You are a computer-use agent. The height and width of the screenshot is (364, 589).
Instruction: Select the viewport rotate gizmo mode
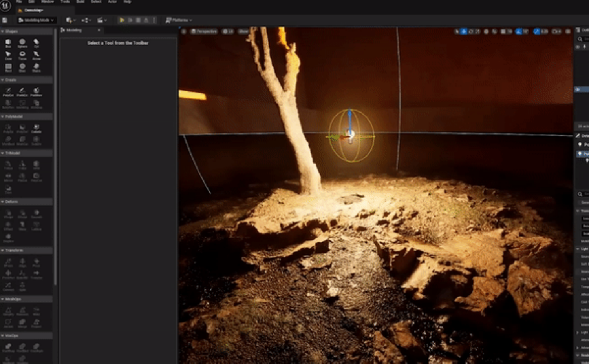[x=471, y=31]
